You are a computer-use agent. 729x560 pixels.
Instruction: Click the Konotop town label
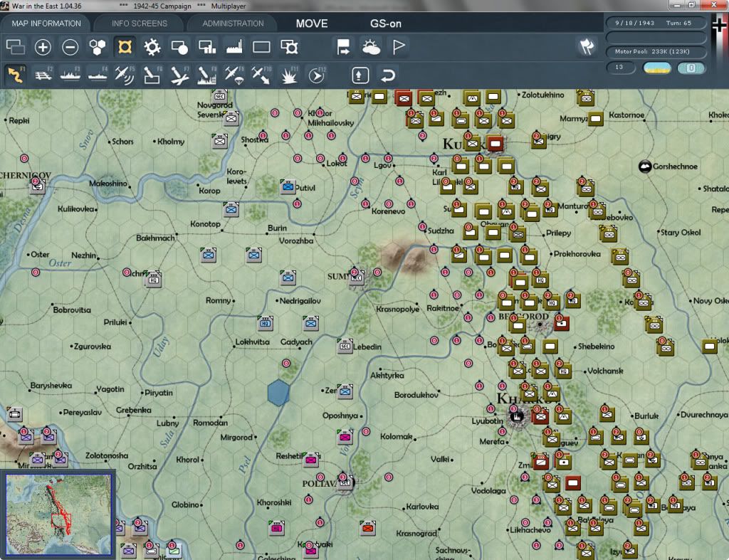pyautogui.click(x=205, y=224)
